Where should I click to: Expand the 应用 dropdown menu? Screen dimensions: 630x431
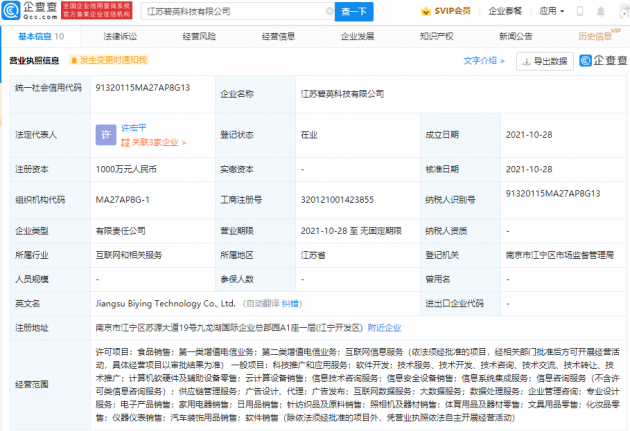551,11
